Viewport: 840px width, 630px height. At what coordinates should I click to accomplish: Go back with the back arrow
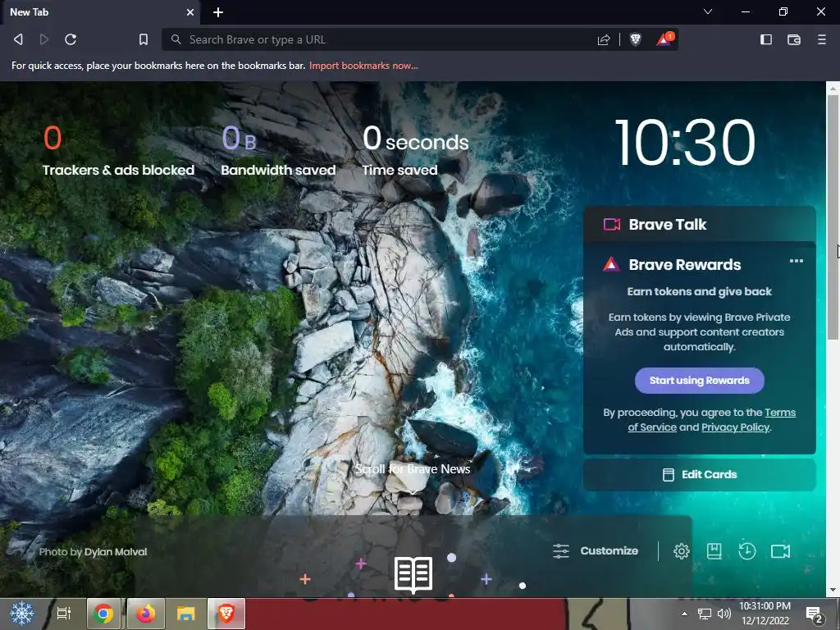[x=18, y=39]
